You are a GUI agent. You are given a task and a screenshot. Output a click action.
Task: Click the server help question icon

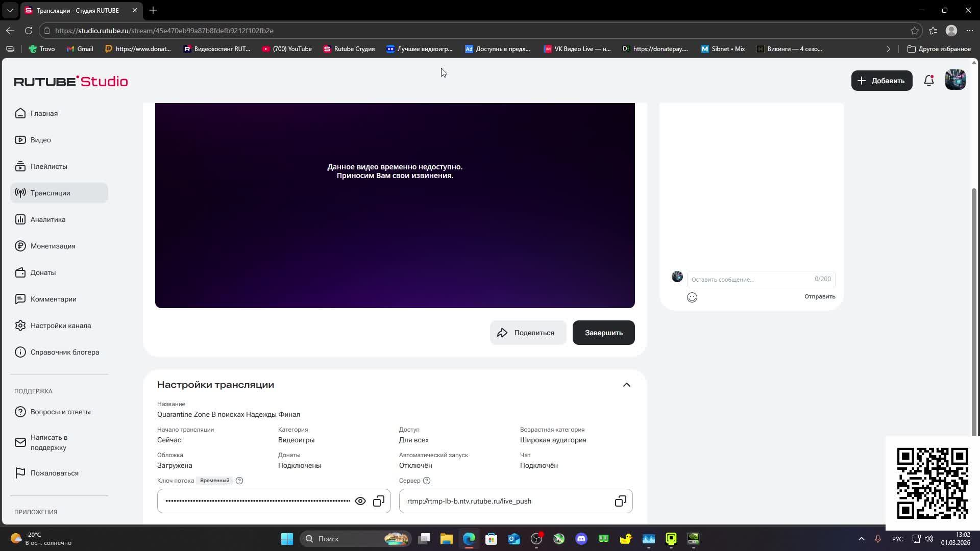(x=427, y=481)
